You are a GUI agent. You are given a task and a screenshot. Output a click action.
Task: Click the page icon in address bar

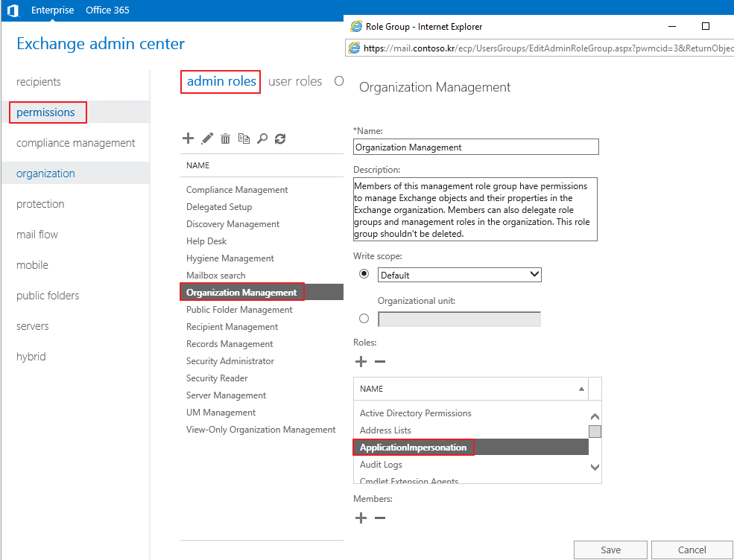[354, 48]
